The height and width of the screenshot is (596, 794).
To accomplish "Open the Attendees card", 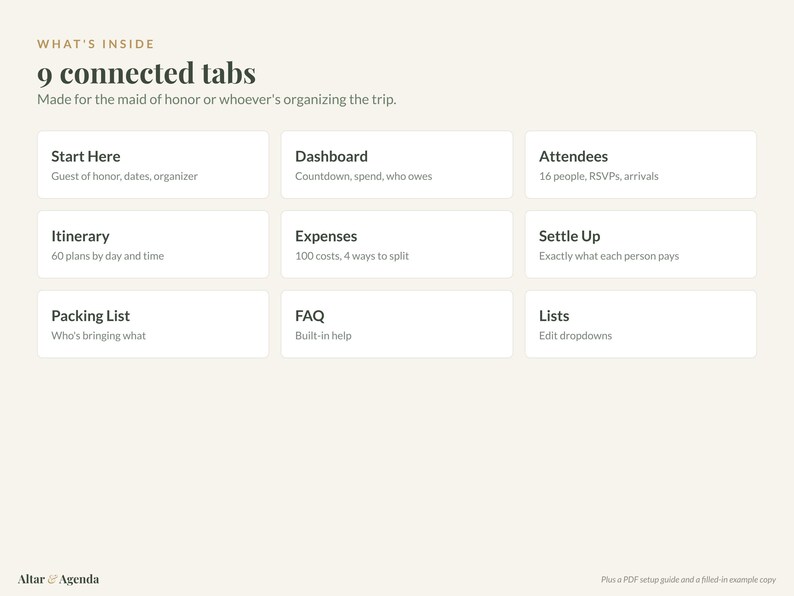I will click(x=641, y=165).
